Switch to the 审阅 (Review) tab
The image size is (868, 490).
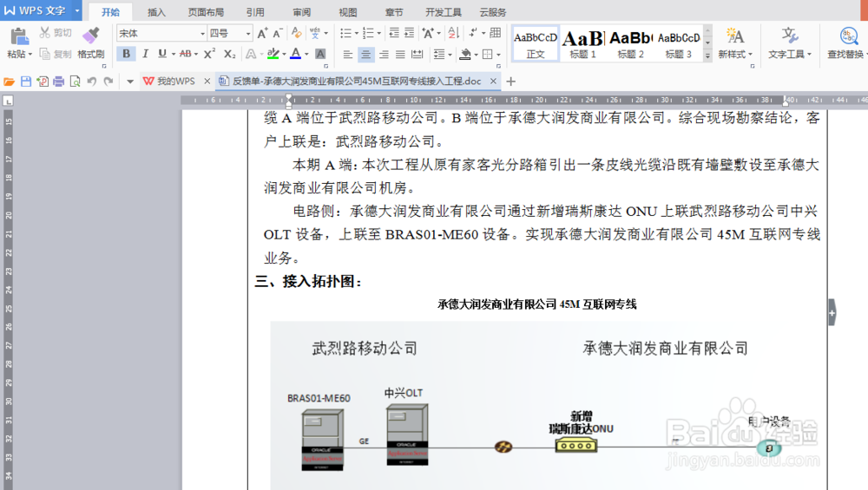302,12
